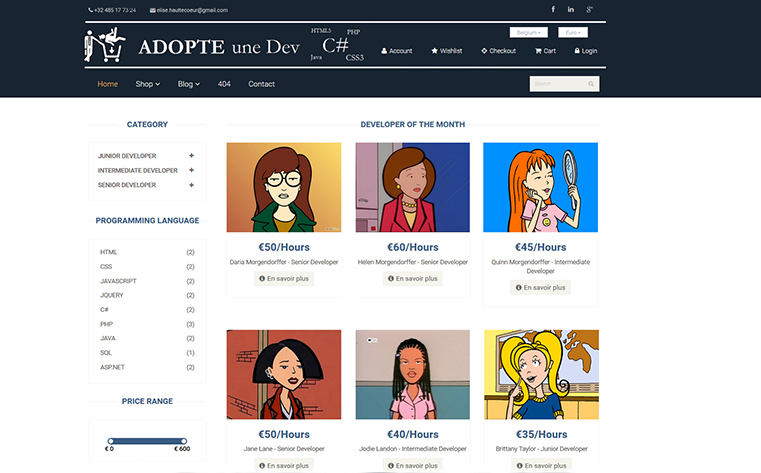Go to Checkout page
The height and width of the screenshot is (473, 761).
tap(498, 51)
